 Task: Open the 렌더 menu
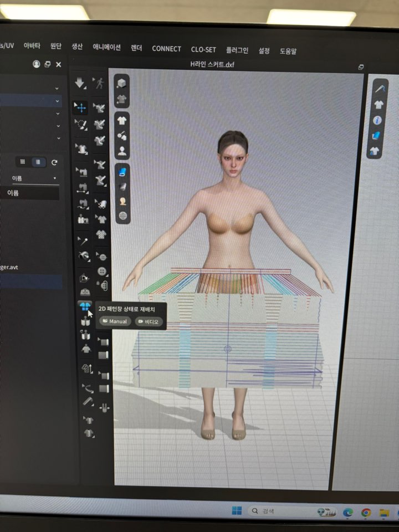click(x=136, y=48)
